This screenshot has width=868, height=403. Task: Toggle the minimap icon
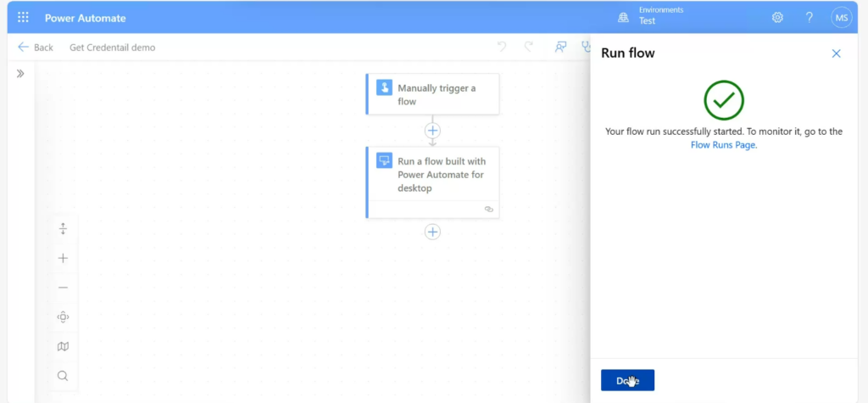(x=63, y=346)
